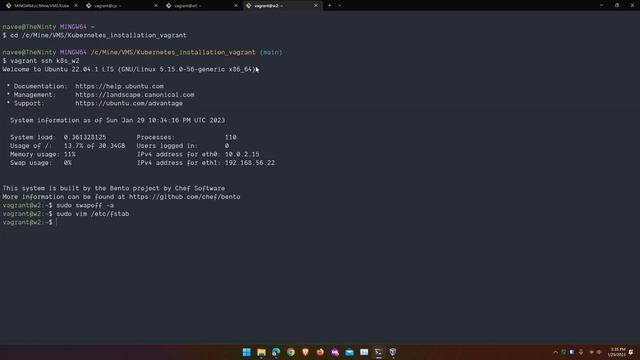Click the https://landscape.canonical.com link
The width and height of the screenshot is (640, 360).
click(x=135, y=95)
